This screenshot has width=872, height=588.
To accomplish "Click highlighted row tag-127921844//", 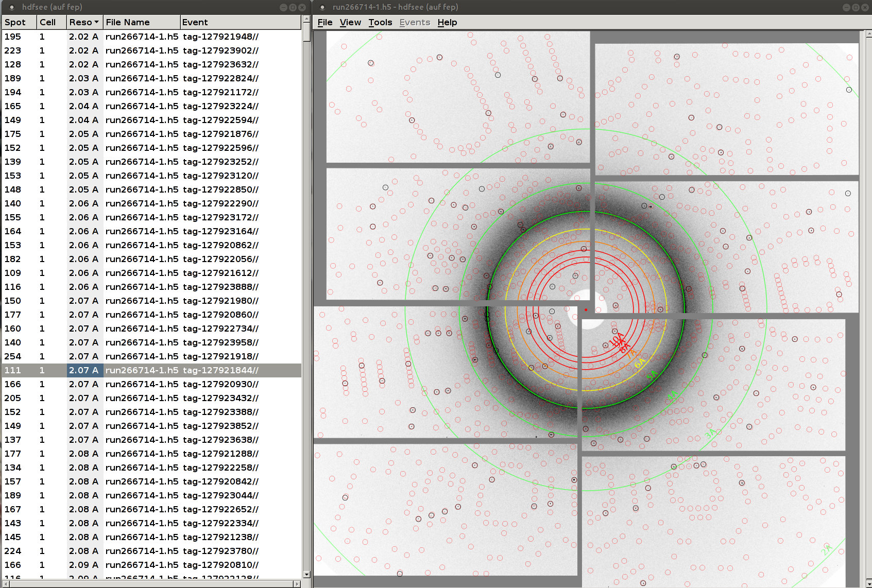I will pos(152,370).
